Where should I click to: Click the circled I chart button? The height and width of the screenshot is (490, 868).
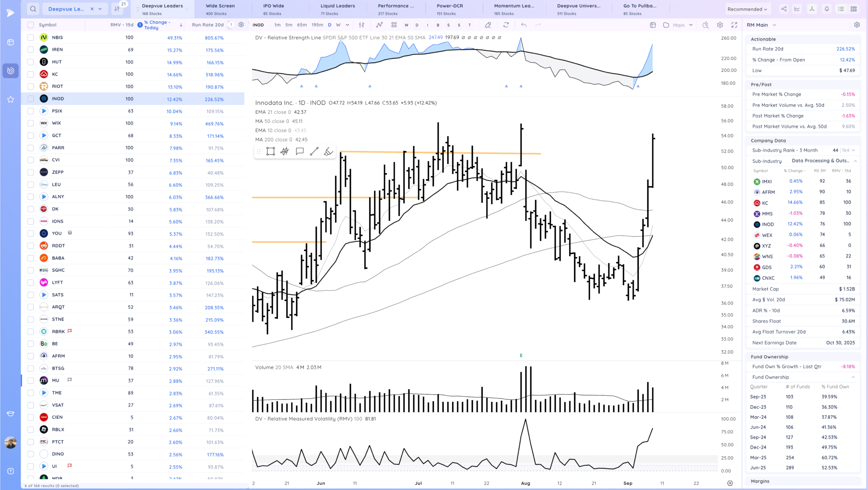(x=428, y=25)
